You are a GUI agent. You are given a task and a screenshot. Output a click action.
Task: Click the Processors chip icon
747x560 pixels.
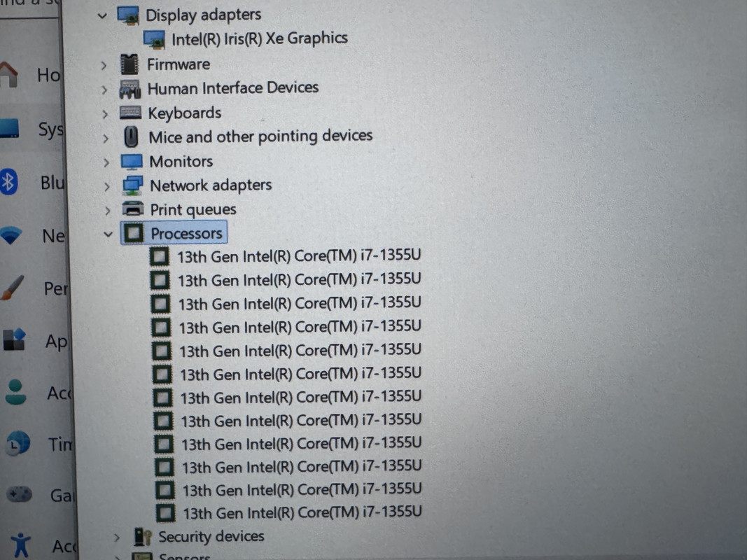(134, 233)
